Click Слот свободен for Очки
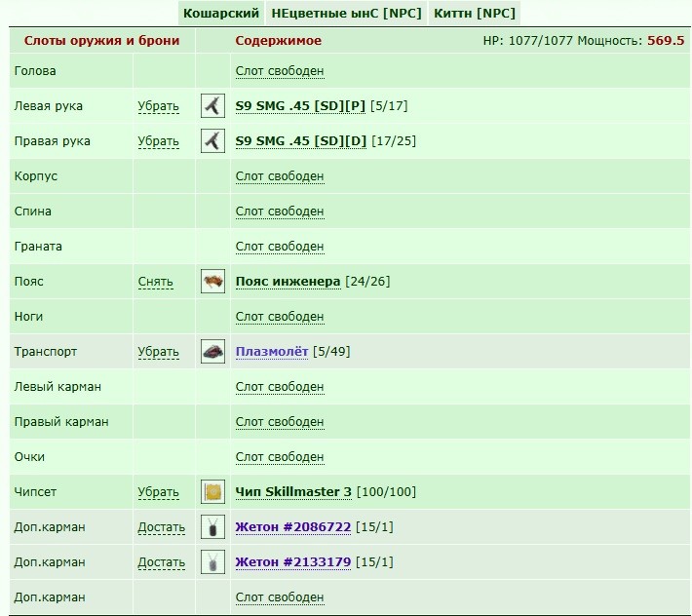 click(280, 457)
